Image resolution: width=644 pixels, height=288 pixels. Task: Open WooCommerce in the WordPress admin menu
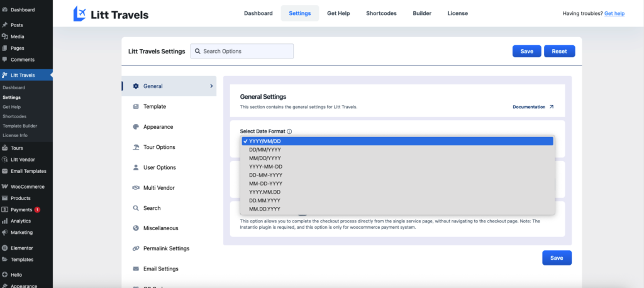28,187
